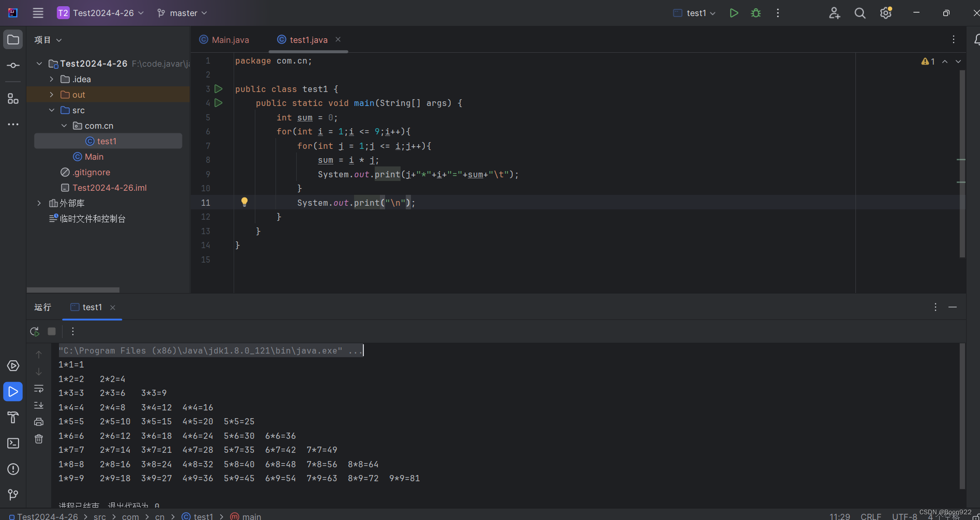Click editor vertical scrollbar
Viewport: 980px width, 520px height.
click(x=962, y=164)
